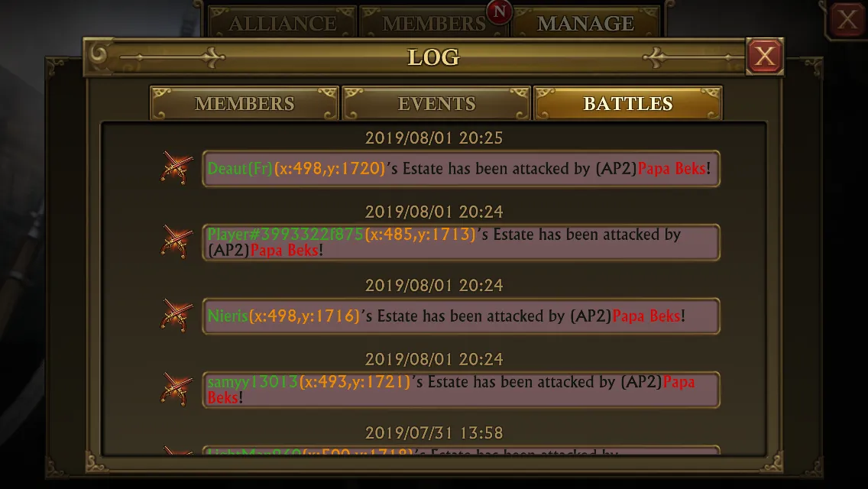Click crossed swords icon beside Player#3993322f875 entry
This screenshot has width=868, height=489.
pyautogui.click(x=177, y=242)
